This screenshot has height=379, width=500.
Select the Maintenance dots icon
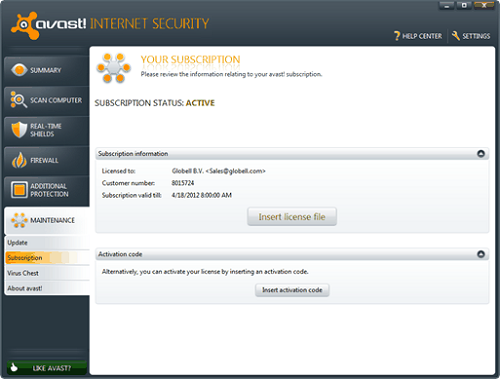(19, 220)
